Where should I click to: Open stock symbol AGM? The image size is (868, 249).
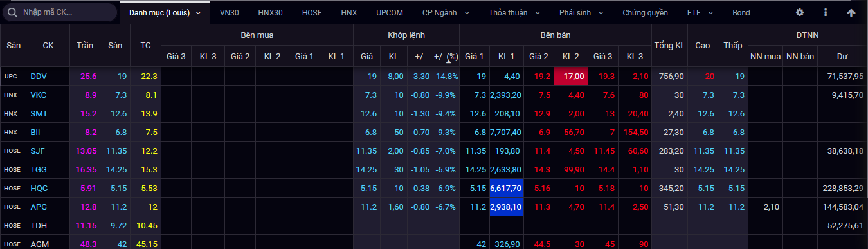tap(39, 244)
